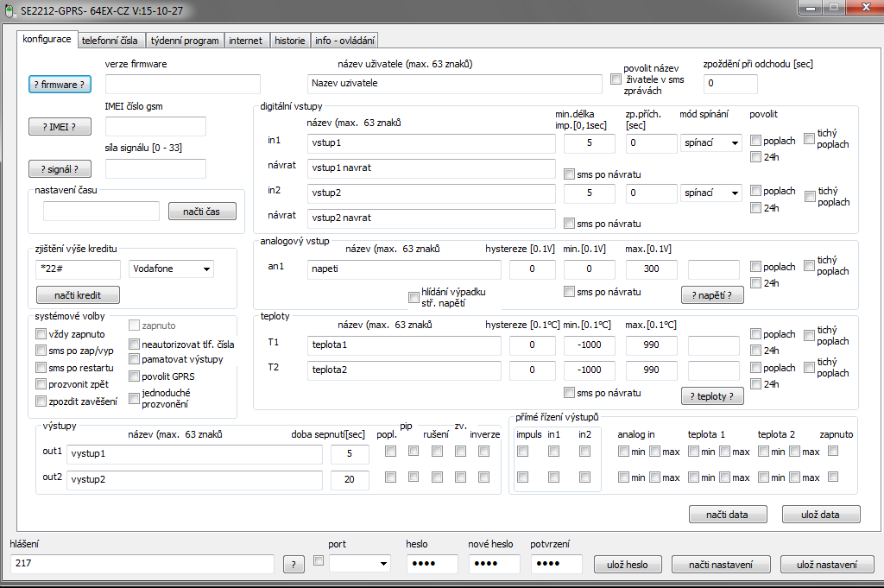Image resolution: width=884 pixels, height=588 pixels.
Task: Open the 'týdenní program' tab
Action: [185, 41]
